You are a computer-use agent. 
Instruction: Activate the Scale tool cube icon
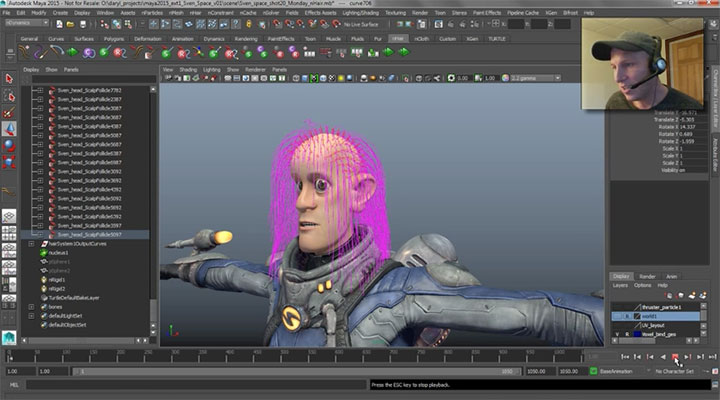tap(9, 162)
